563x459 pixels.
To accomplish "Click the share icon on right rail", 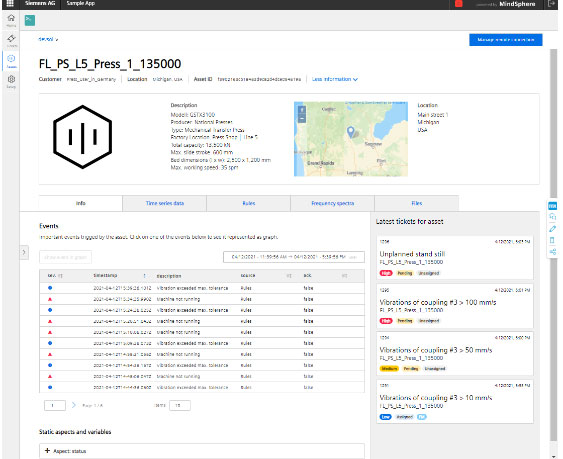I will coord(553,252).
